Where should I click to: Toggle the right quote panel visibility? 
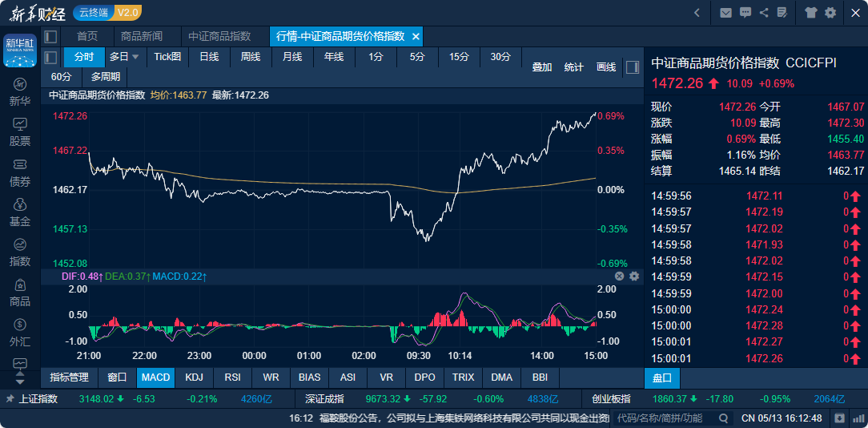point(632,67)
